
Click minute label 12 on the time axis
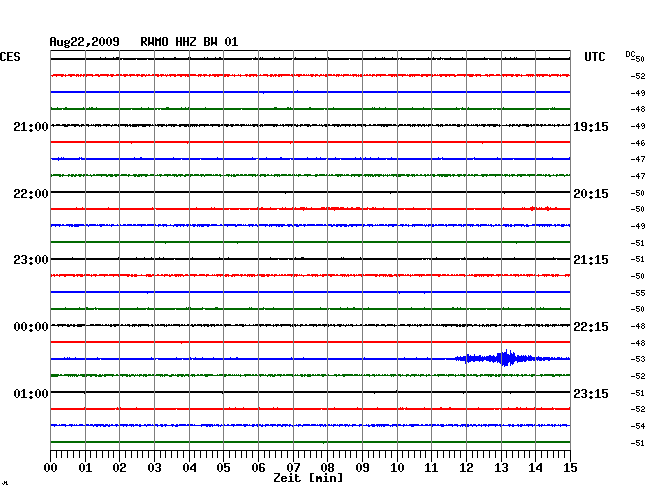[466, 468]
